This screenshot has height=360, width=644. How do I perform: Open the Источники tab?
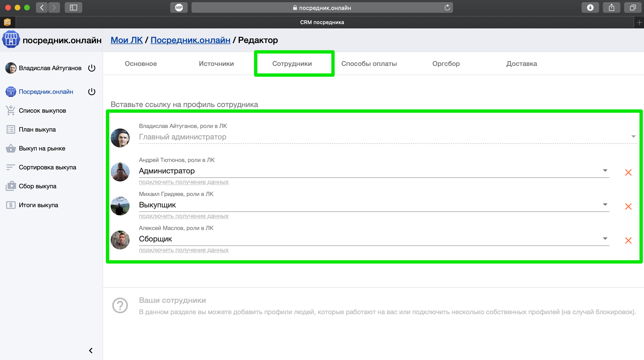(x=216, y=64)
